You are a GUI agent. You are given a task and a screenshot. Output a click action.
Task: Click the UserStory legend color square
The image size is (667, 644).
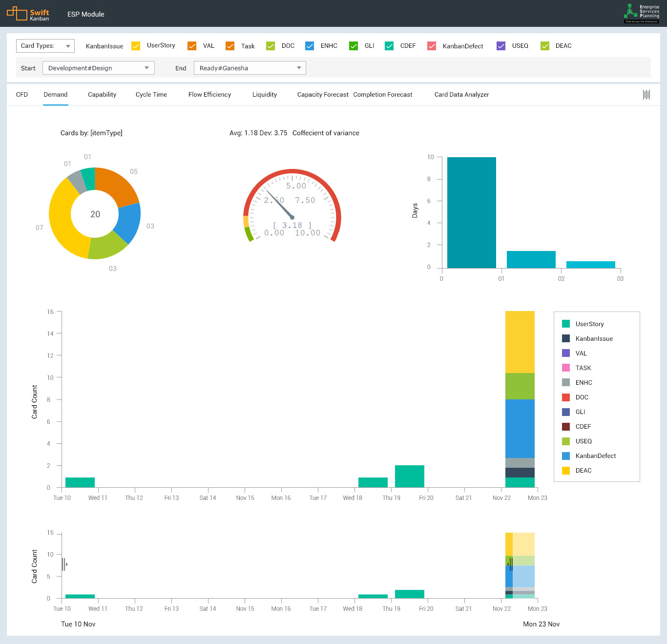click(566, 324)
